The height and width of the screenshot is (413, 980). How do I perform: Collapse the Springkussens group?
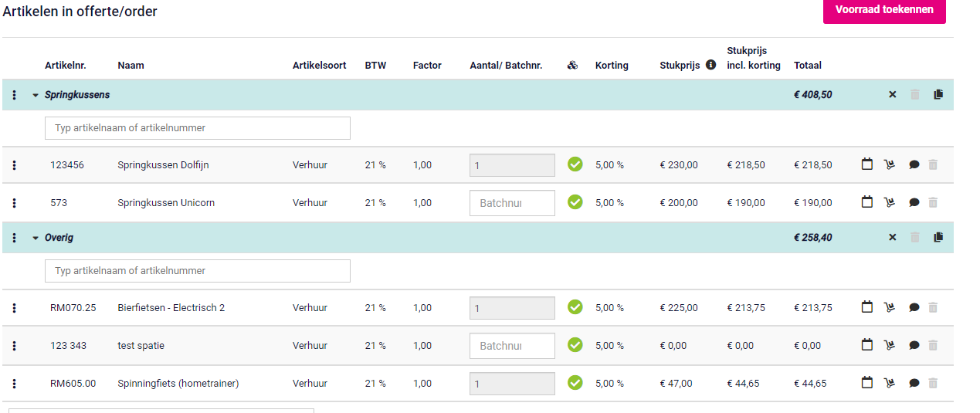coord(36,95)
